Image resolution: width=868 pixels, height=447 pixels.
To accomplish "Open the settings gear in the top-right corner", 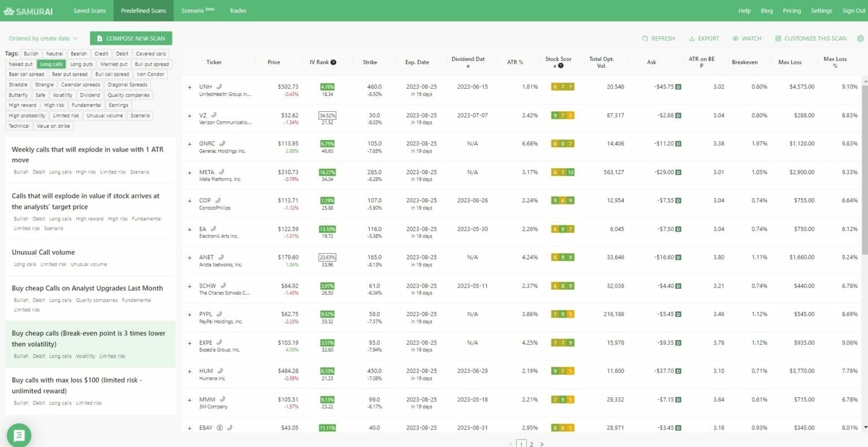I will tap(860, 38).
